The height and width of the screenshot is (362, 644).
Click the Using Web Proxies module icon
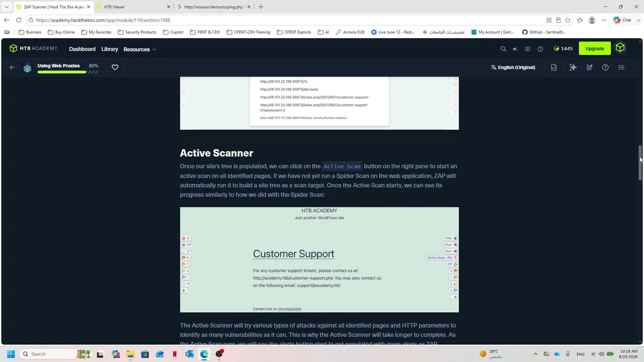pos(28,68)
